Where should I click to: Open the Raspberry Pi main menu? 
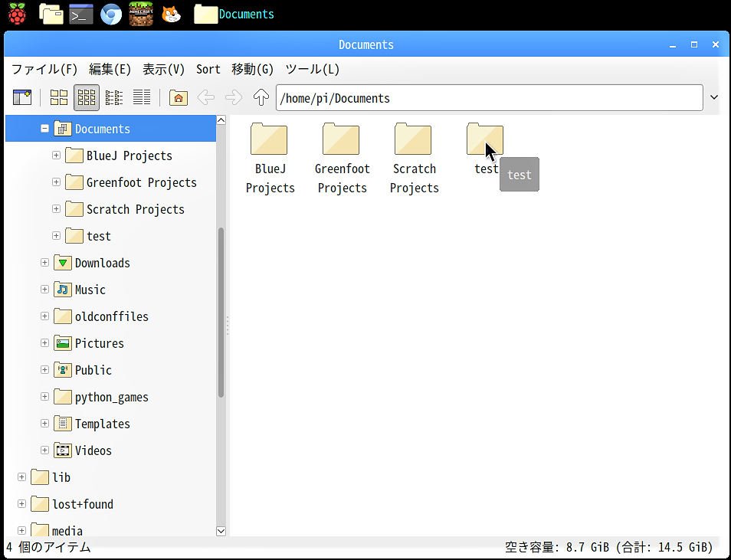17,14
